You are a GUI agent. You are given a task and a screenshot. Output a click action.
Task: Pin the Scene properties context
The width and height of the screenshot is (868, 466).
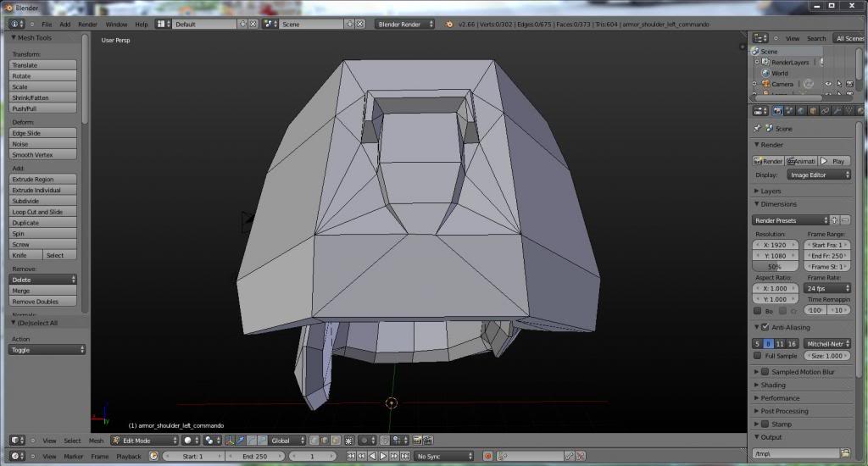click(x=757, y=129)
